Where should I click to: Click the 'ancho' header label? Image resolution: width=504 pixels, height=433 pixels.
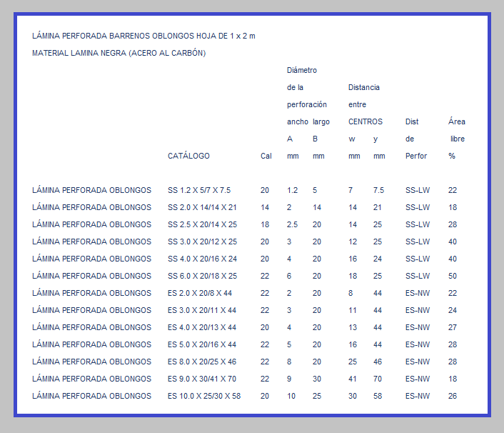coord(298,121)
